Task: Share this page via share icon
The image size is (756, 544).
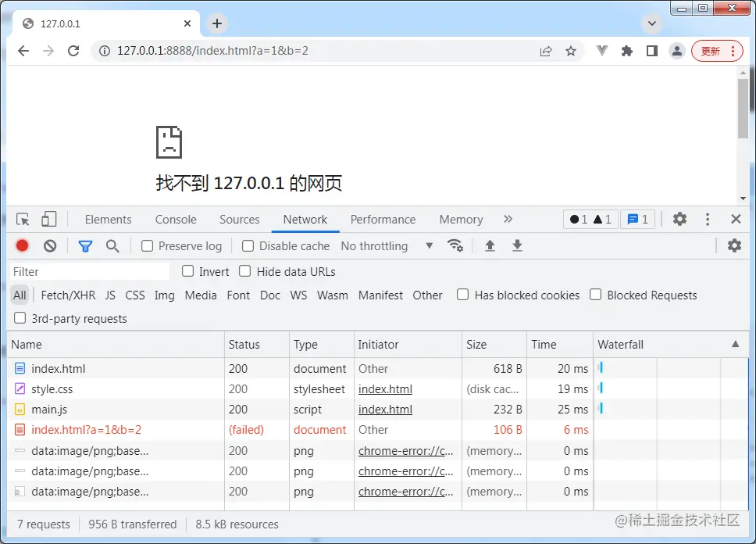Action: [546, 51]
